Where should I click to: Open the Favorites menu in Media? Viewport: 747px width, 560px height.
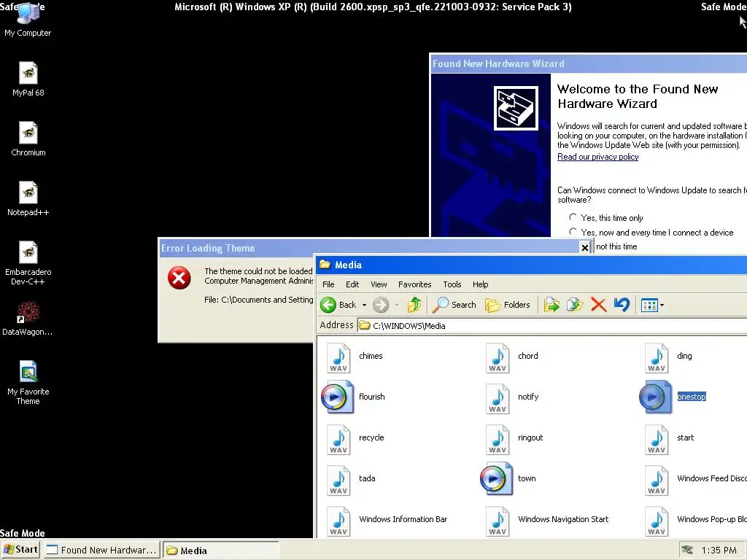click(x=414, y=284)
